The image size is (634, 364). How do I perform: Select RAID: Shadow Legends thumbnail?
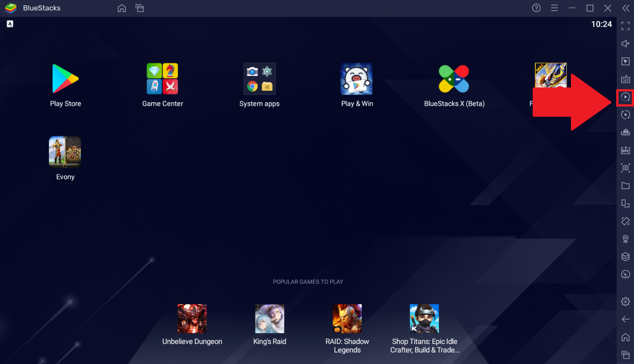pos(347,319)
